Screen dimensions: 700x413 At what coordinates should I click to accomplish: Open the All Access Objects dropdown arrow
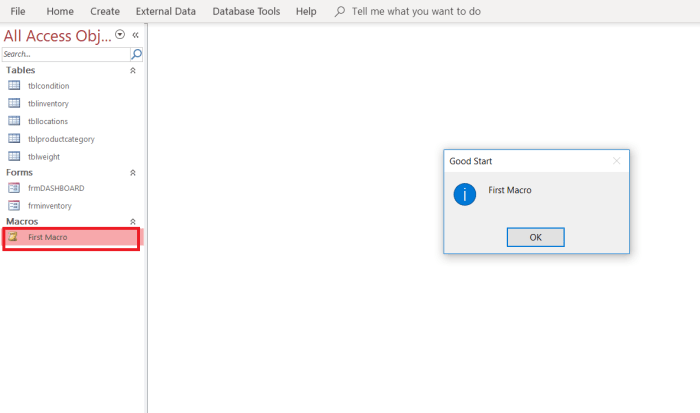point(120,34)
